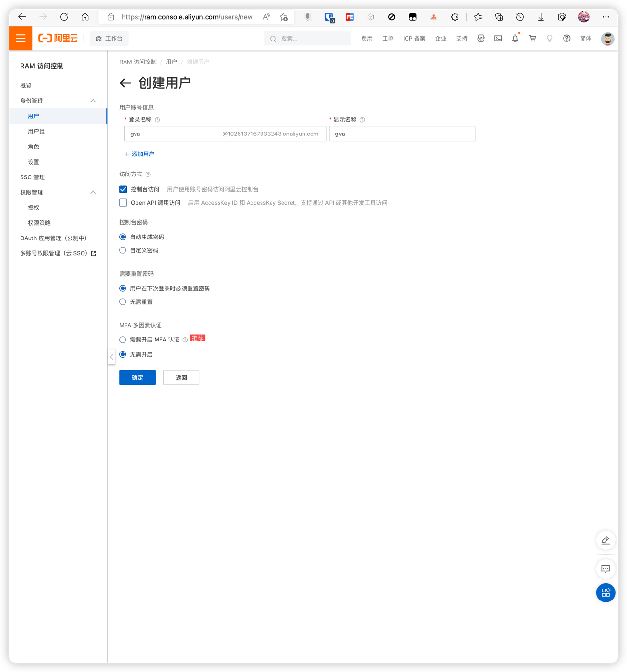Select 自定义密码 radio option

123,250
